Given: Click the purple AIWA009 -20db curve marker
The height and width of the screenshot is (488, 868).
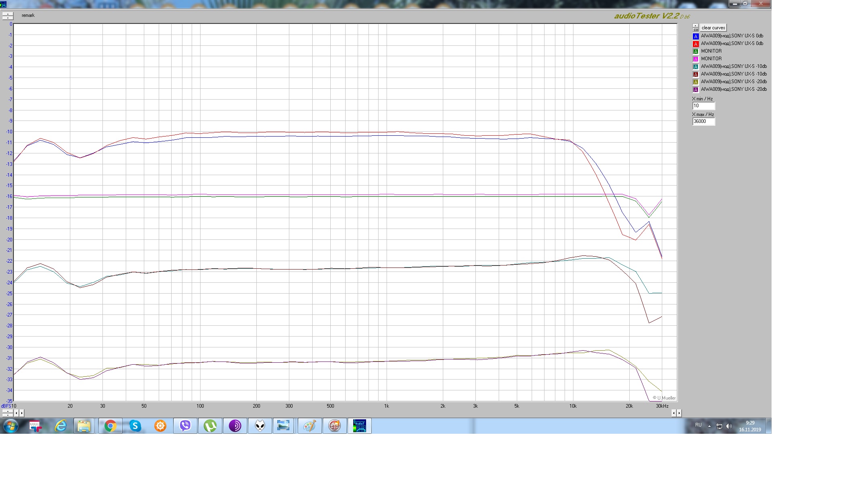Looking at the screenshot, I should tap(696, 90).
